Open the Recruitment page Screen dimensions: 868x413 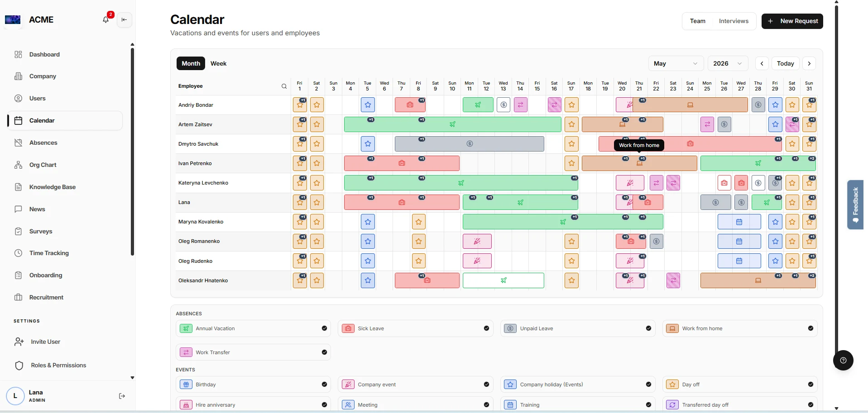click(65, 297)
